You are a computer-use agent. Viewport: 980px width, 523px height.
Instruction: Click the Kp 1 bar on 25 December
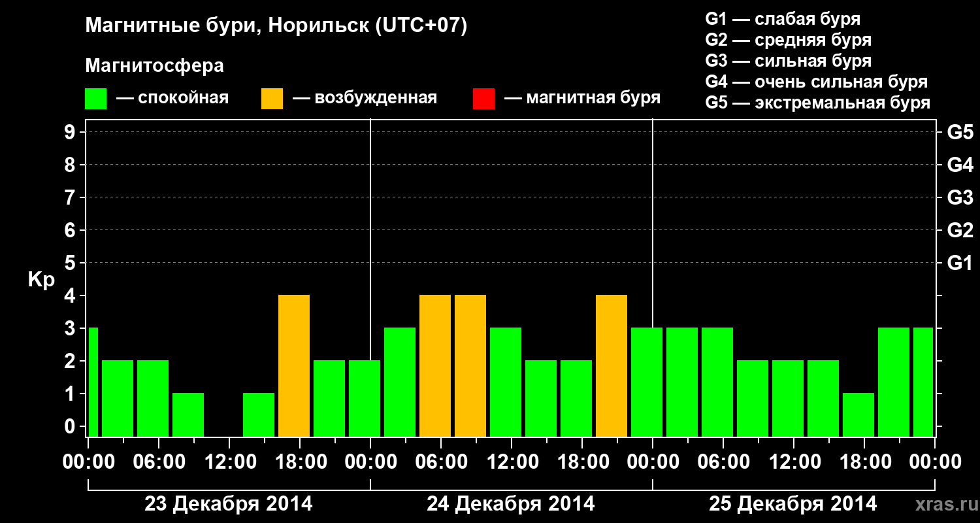tap(858, 415)
